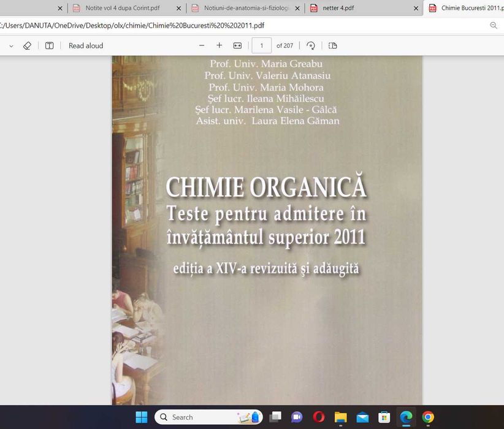Select the Erase tool in PDF toolbar

28,45
